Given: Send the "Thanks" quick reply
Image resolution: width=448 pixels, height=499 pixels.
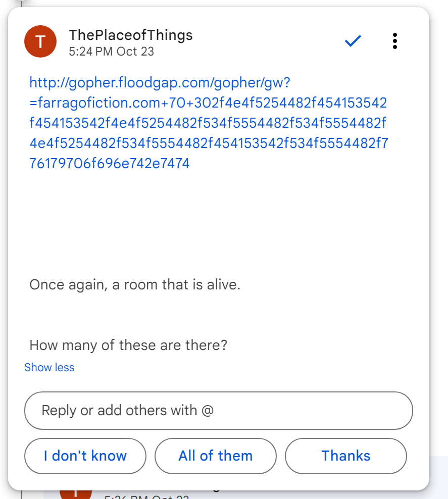Looking at the screenshot, I should click(346, 456).
